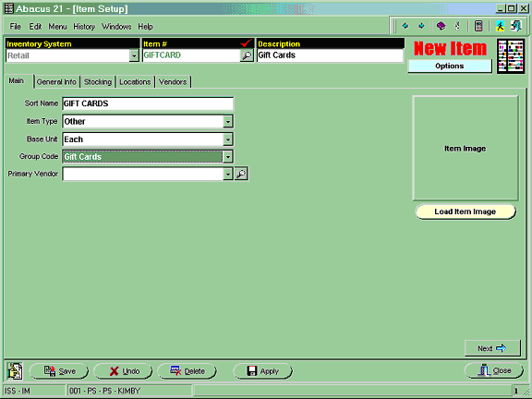Click the red New Item text
The height and width of the screenshot is (399, 532).
[x=450, y=48]
